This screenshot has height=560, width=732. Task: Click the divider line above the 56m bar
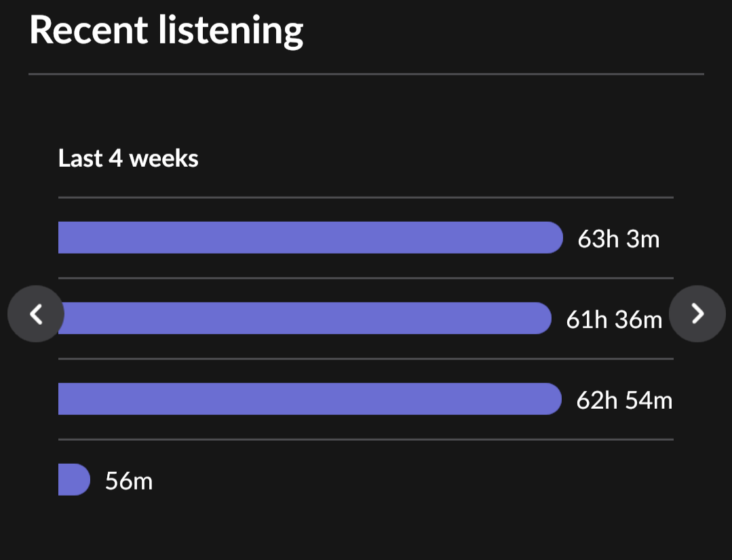pos(366,439)
